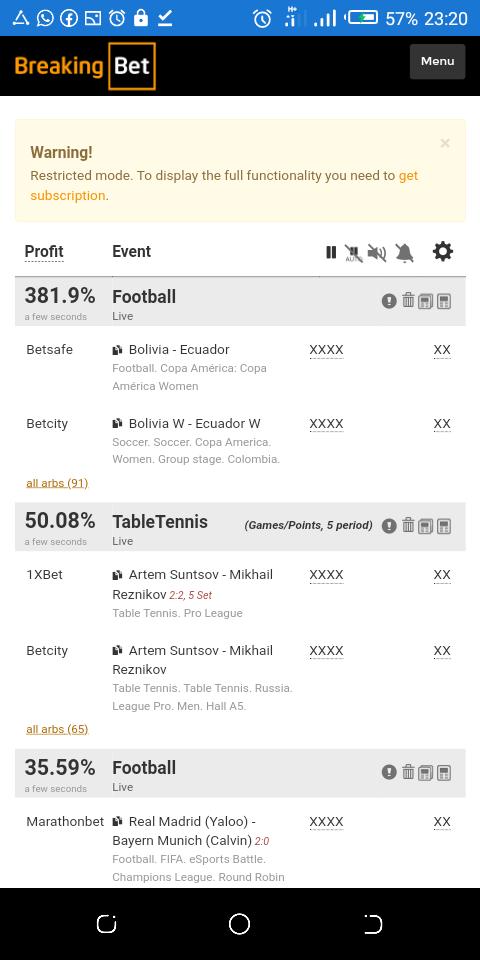This screenshot has height=960, width=480.
Task: Open the Menu button
Action: [438, 61]
